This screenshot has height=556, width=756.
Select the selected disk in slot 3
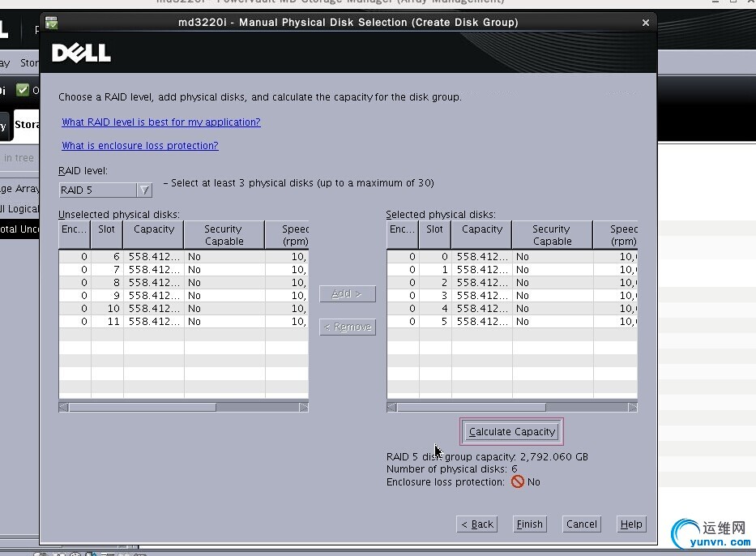tap(512, 296)
